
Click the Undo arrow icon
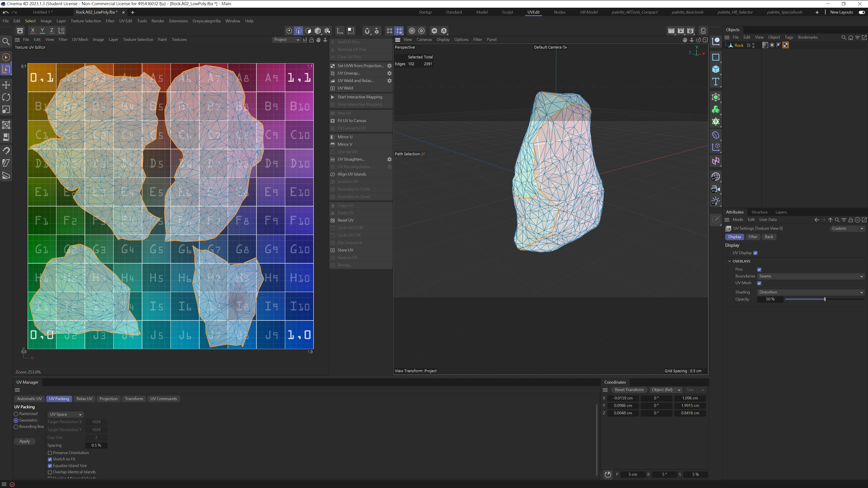pyautogui.click(x=5, y=12)
